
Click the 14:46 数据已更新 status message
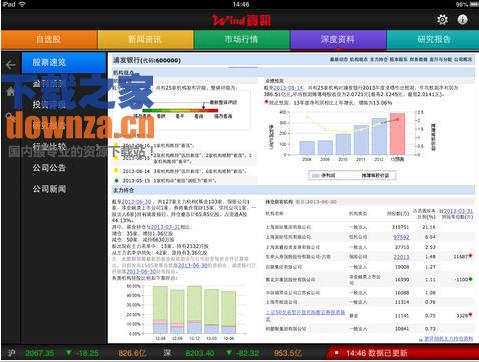(377, 353)
